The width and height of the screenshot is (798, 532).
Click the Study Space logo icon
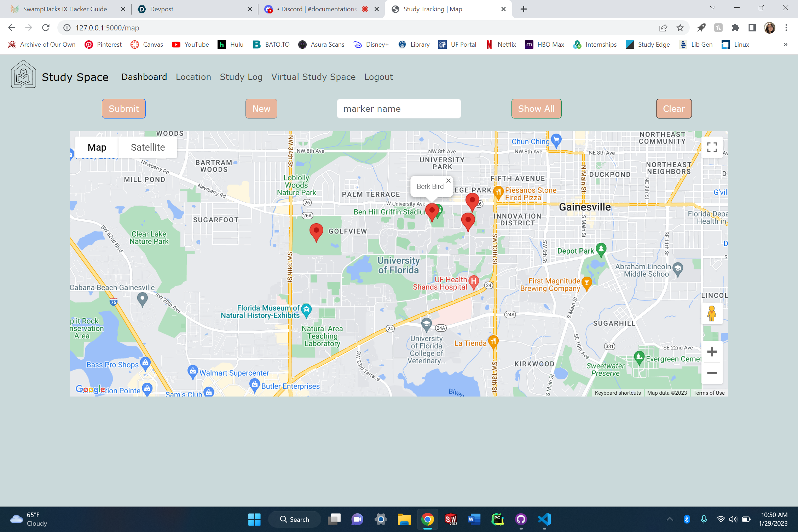pyautogui.click(x=23, y=74)
